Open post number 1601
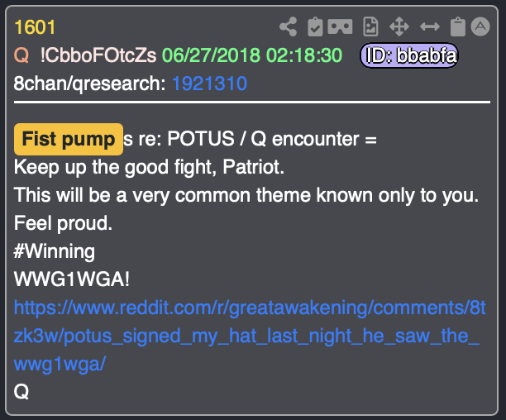Screen dimensions: 506x420 coord(35,27)
